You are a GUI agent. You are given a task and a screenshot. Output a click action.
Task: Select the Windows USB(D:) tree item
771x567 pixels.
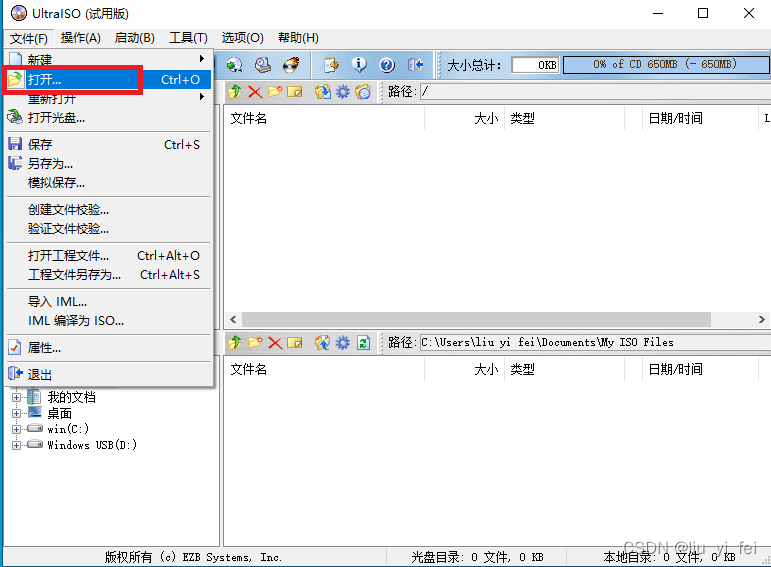pos(92,445)
